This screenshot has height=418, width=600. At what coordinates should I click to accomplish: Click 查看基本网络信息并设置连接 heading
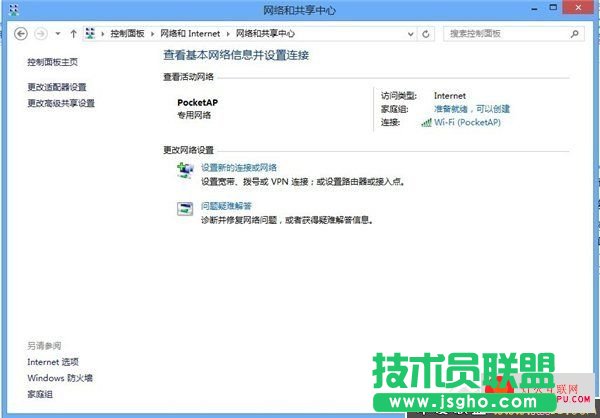236,56
